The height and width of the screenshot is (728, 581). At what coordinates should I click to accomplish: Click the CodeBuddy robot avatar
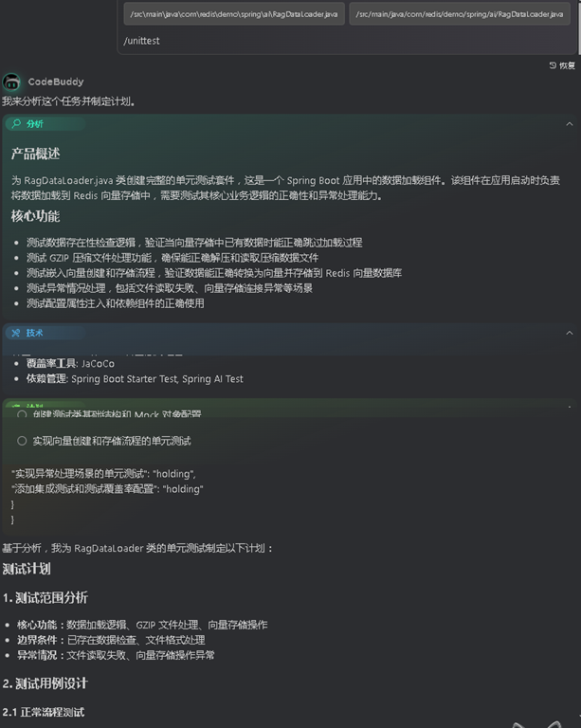[11, 82]
